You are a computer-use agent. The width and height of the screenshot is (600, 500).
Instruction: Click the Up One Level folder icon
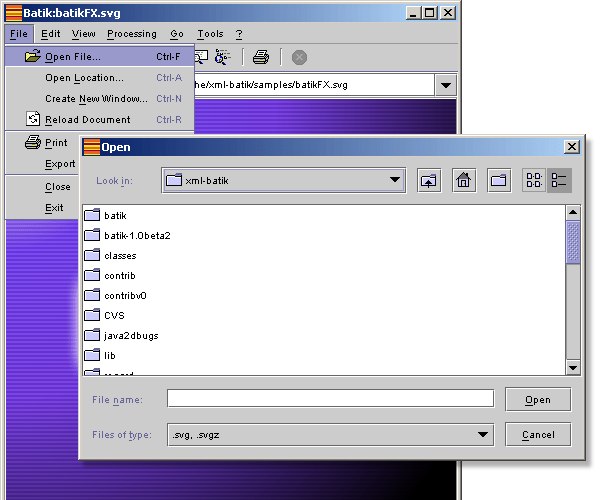pos(428,181)
